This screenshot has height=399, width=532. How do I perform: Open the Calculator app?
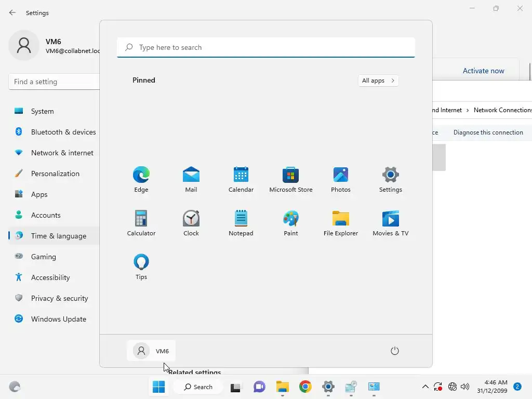point(141,223)
